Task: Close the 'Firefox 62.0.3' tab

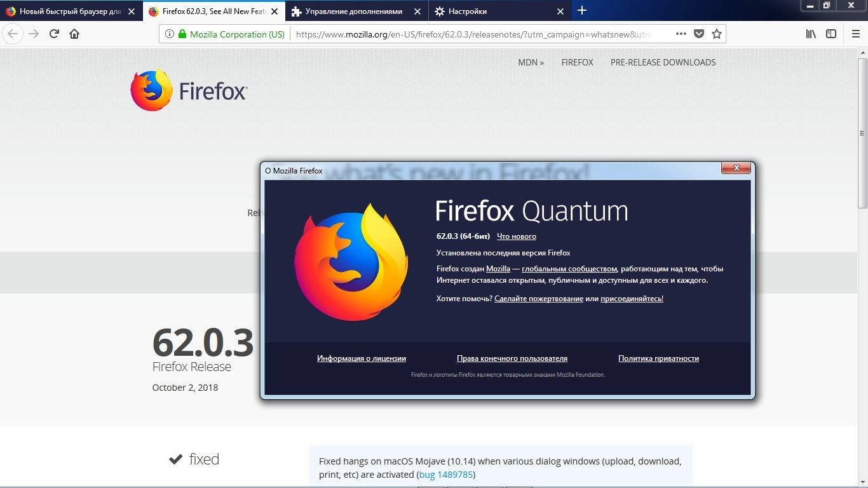Action: [x=275, y=11]
